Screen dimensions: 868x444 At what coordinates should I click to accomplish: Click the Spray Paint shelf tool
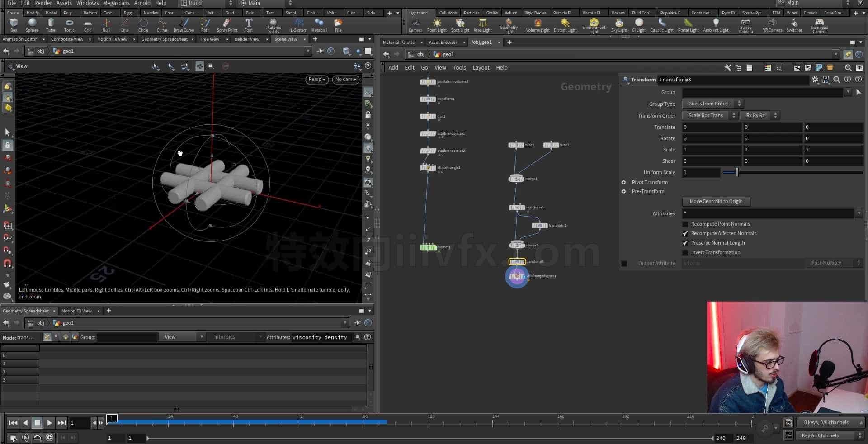tap(227, 25)
